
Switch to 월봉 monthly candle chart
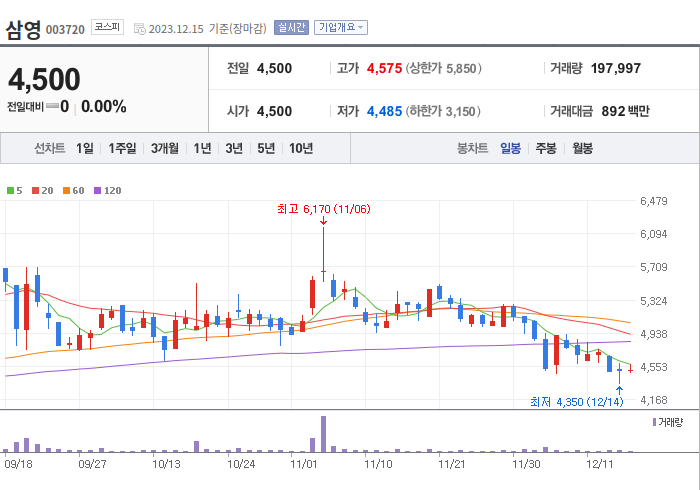pos(583,148)
